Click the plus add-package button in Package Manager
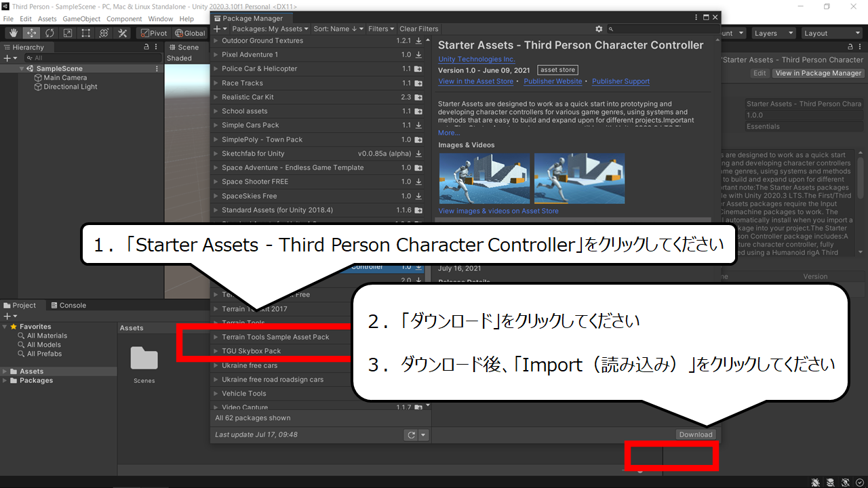The image size is (868, 488). click(x=220, y=29)
